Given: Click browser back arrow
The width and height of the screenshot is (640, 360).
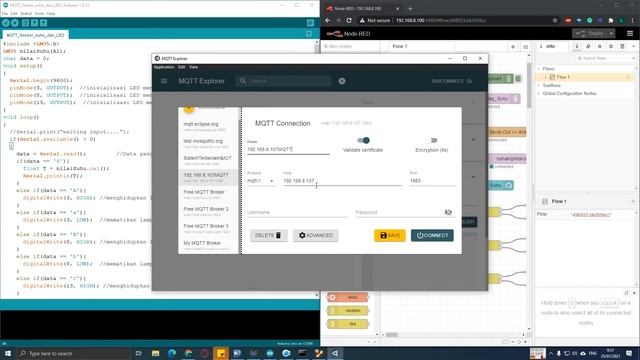Looking at the screenshot, I should pos(328,20).
